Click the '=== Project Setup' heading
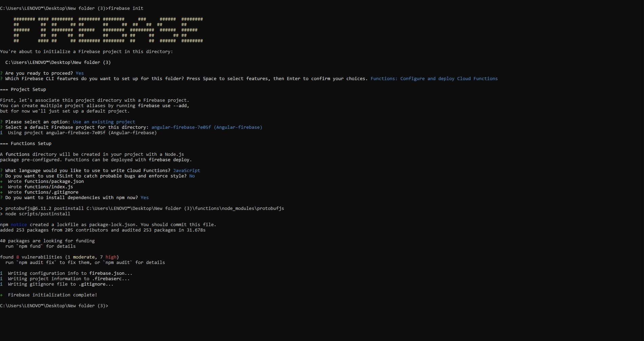This screenshot has width=644, height=341. [x=23, y=90]
